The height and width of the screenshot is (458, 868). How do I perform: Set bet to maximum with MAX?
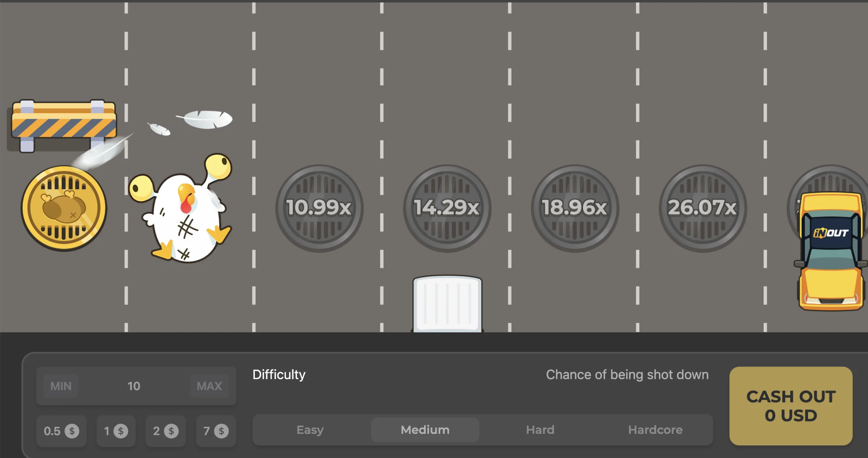point(209,386)
